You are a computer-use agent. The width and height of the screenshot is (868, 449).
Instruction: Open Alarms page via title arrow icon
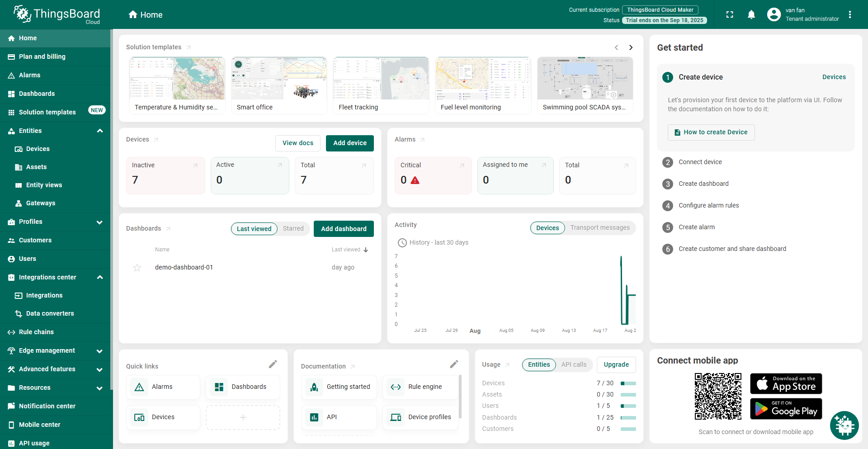[x=422, y=140]
